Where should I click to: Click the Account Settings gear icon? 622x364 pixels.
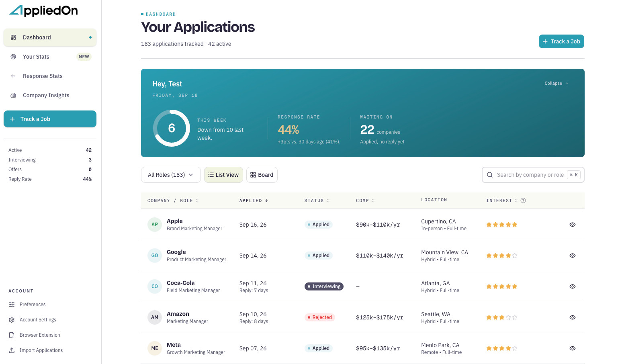[12, 320]
